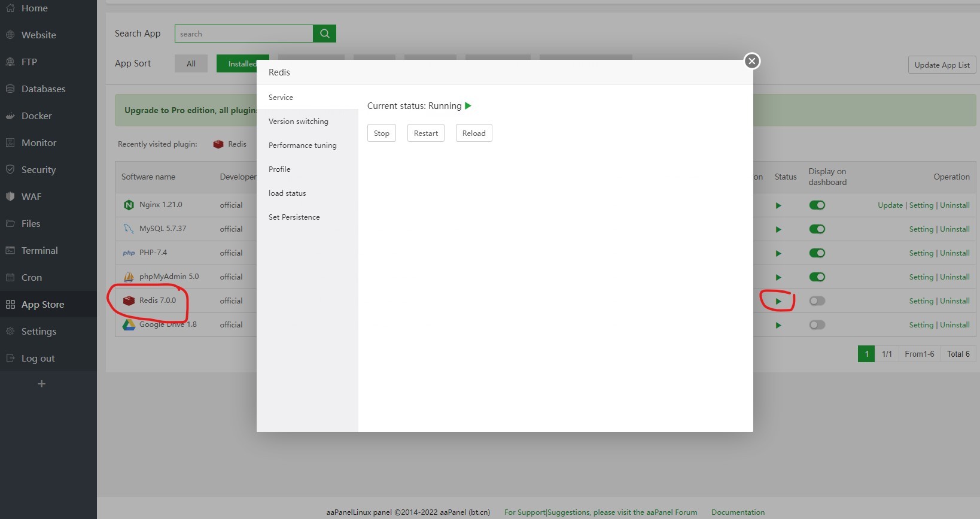Image resolution: width=980 pixels, height=519 pixels.
Task: Click the FTP sidebar icon
Action: coord(10,62)
